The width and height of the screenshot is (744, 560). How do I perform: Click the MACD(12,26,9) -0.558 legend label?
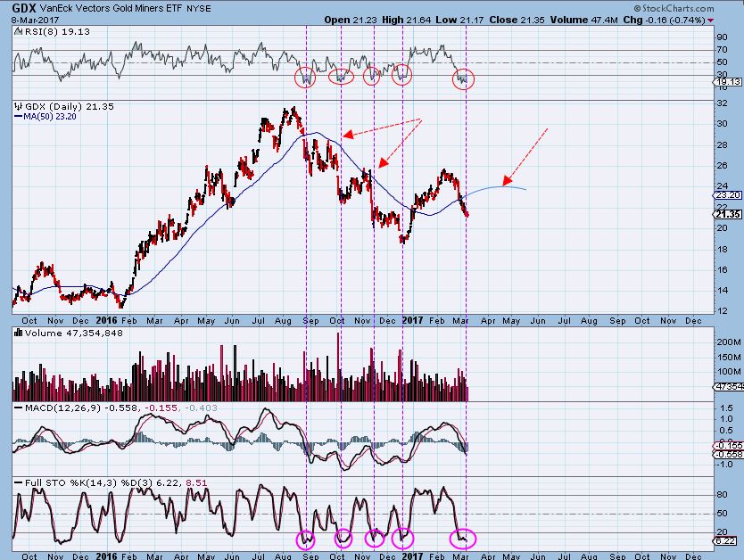coord(80,408)
